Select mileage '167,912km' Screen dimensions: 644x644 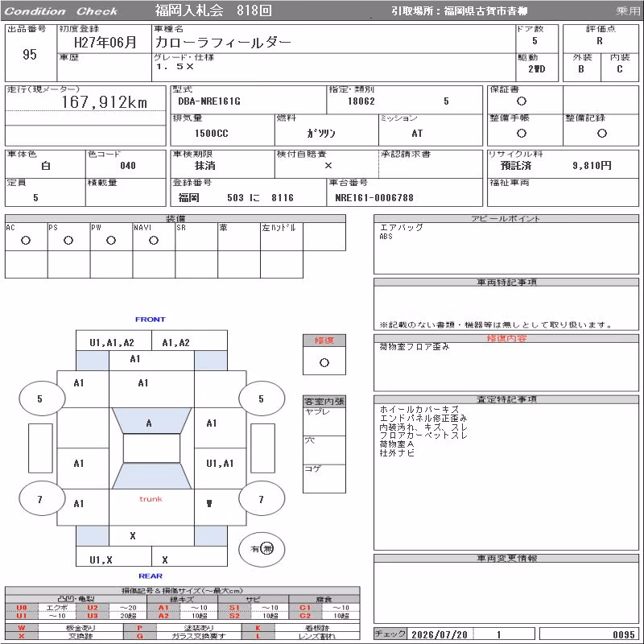pyautogui.click(x=105, y=102)
